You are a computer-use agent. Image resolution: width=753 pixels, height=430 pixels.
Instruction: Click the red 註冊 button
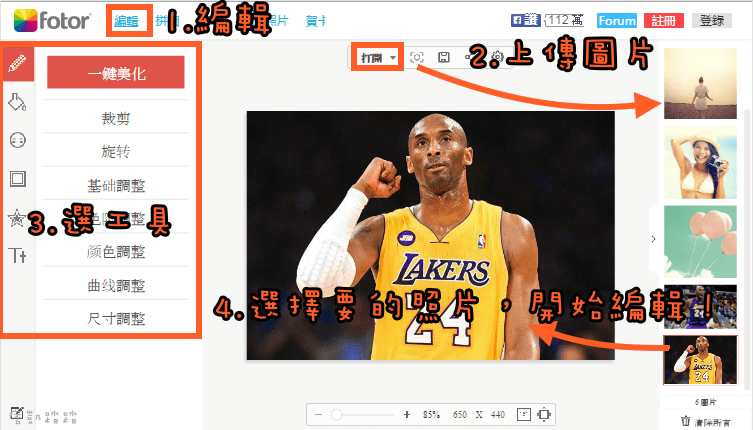point(664,21)
